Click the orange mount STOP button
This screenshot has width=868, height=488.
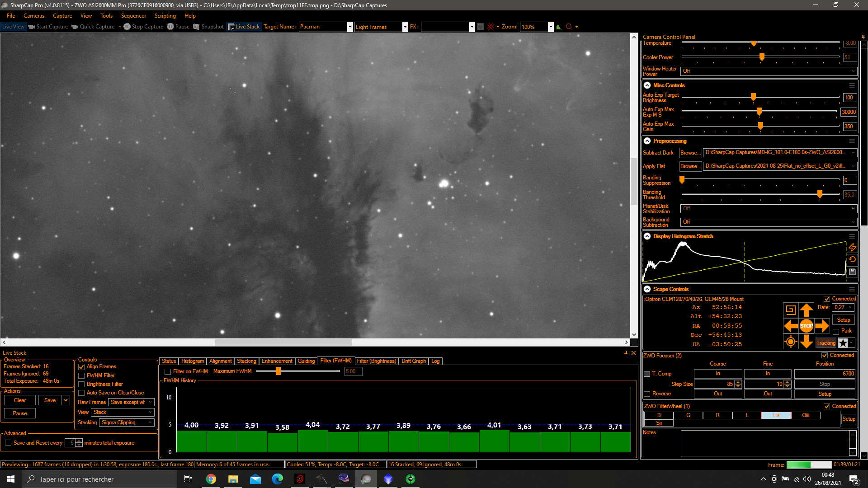coord(806,326)
